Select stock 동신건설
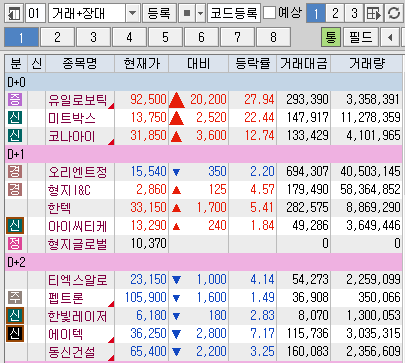 (72, 352)
